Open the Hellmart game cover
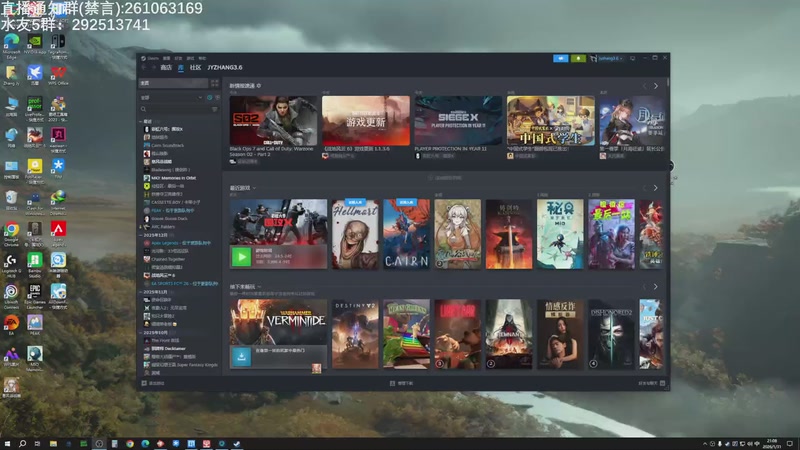This screenshot has height=450, width=800. pos(355,234)
